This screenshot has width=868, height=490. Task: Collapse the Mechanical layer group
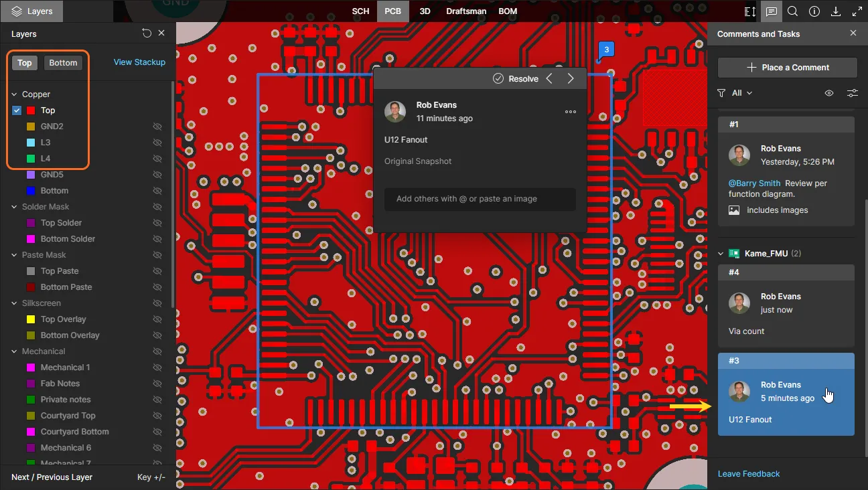click(x=15, y=351)
